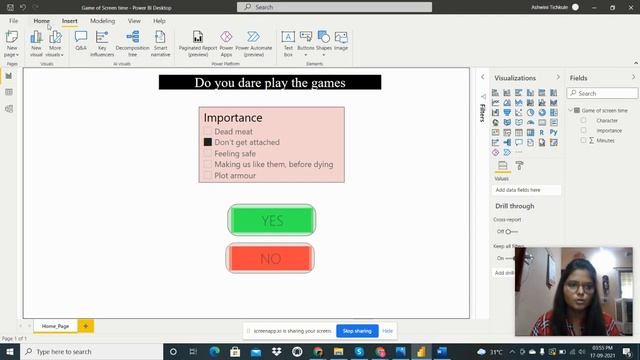Tick the Importance field checkbox
The width and height of the screenshot is (640, 360).
tap(583, 130)
